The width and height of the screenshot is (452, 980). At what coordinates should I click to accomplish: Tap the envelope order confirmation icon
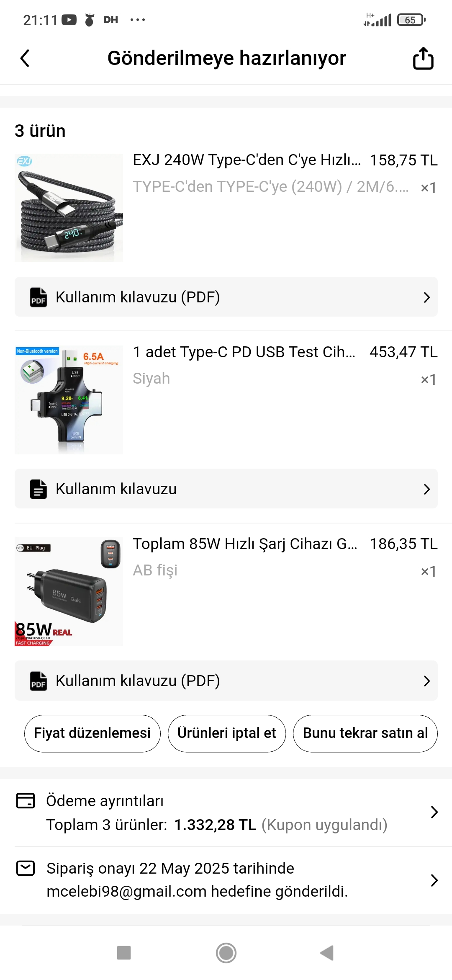point(26,868)
